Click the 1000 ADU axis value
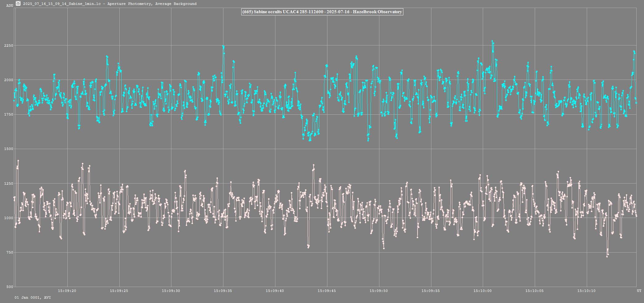This screenshot has height=303, width=644. click(x=9, y=218)
